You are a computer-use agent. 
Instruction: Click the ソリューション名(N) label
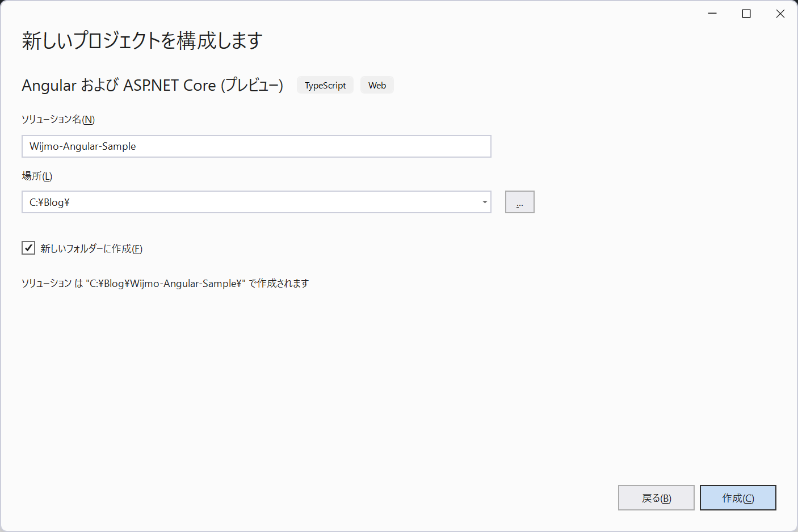tap(58, 119)
